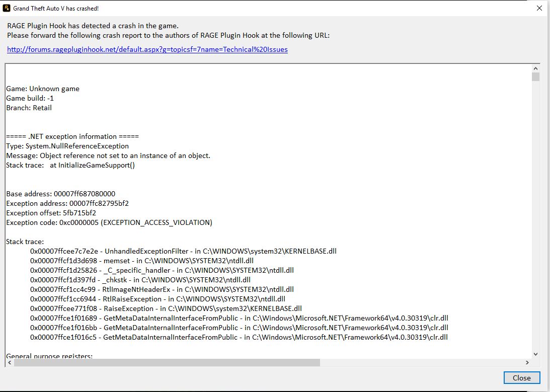This screenshot has height=392, width=550.
Task: Click the empty horizontal scrollbar track area
Action: point(421,362)
